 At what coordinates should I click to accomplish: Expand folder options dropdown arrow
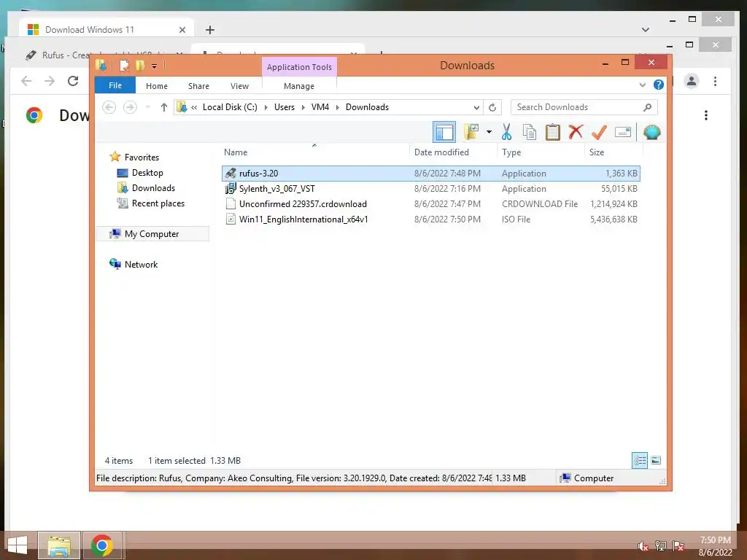tap(489, 132)
